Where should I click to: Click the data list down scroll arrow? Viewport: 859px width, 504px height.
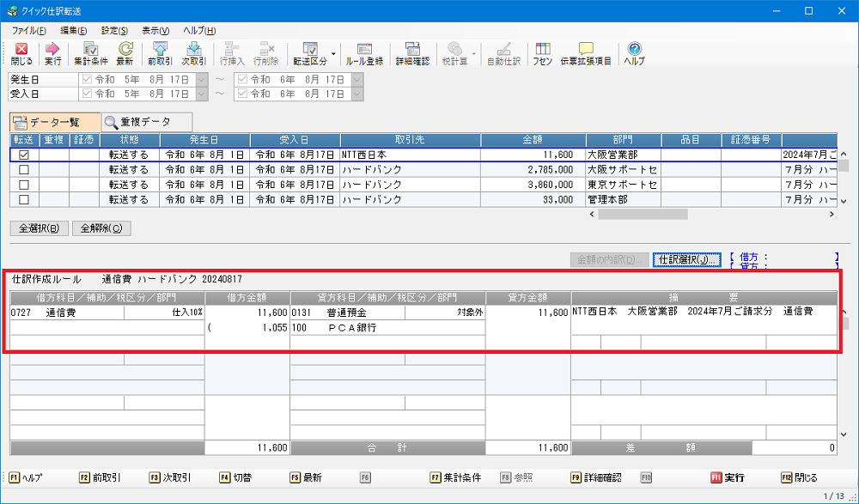[844, 201]
